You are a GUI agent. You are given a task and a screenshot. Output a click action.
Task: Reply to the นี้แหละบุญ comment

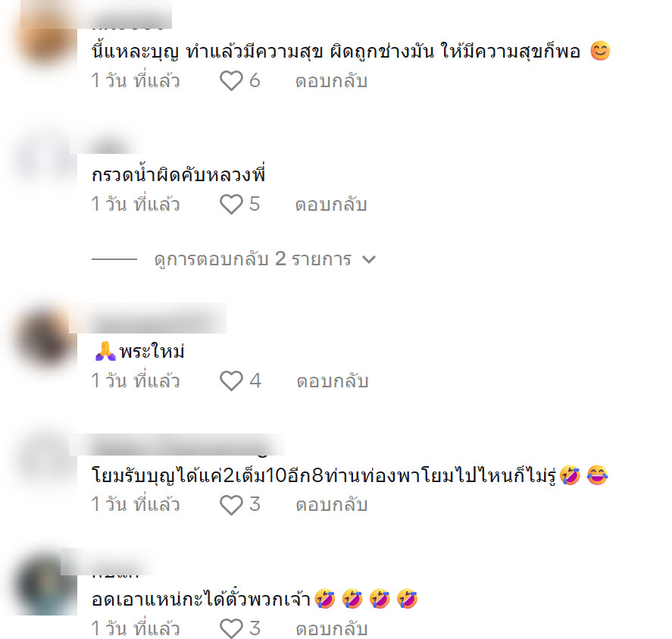pos(331,80)
